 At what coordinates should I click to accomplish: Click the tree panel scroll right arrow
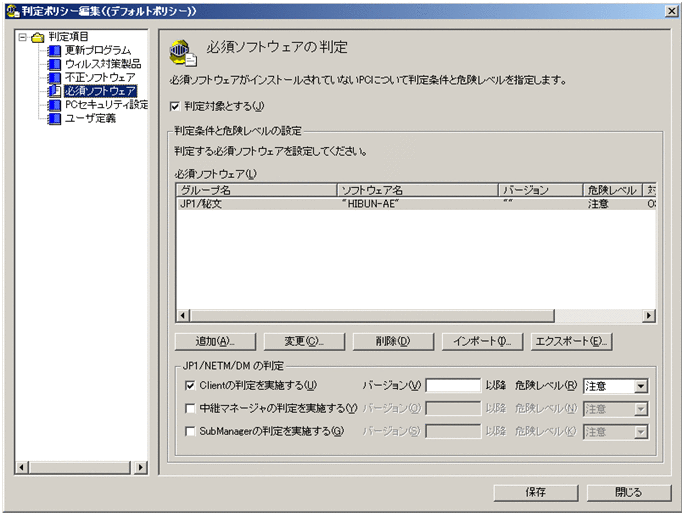[140, 468]
